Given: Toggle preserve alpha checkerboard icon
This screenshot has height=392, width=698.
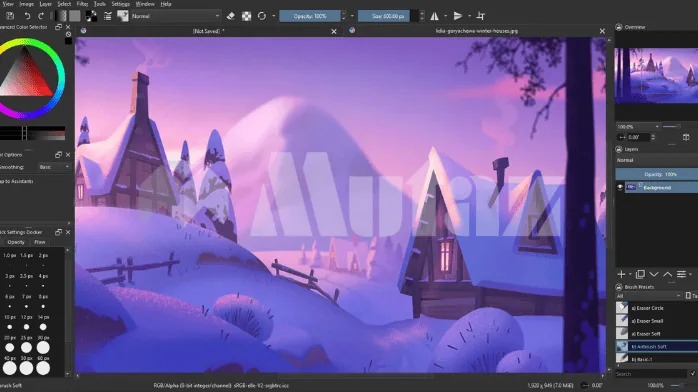Looking at the screenshot, I should pyautogui.click(x=246, y=16).
